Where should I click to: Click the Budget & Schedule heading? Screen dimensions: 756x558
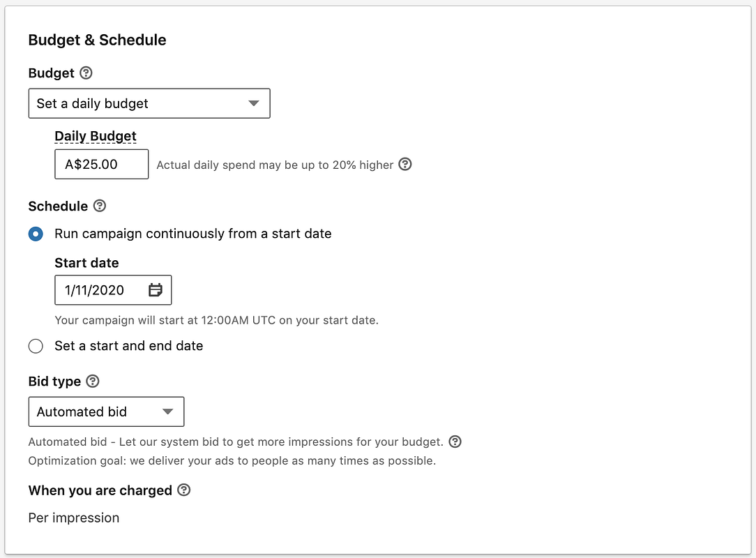point(98,40)
